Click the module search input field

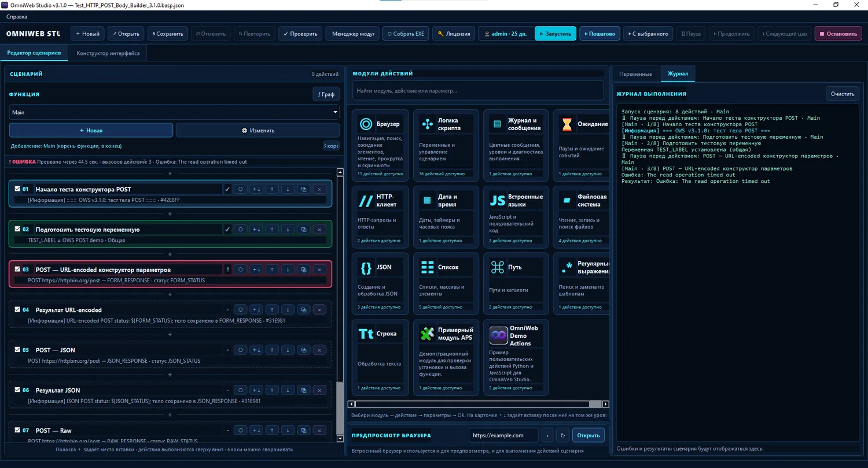(x=478, y=91)
